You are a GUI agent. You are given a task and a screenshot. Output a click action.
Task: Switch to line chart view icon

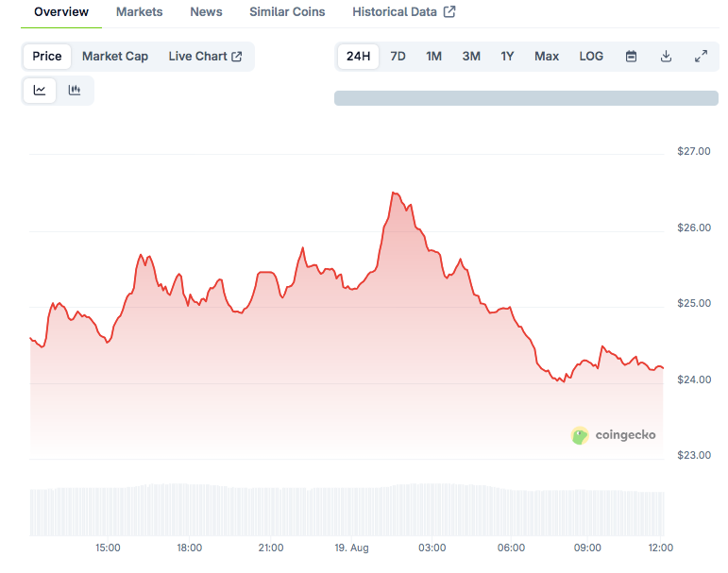[x=40, y=90]
